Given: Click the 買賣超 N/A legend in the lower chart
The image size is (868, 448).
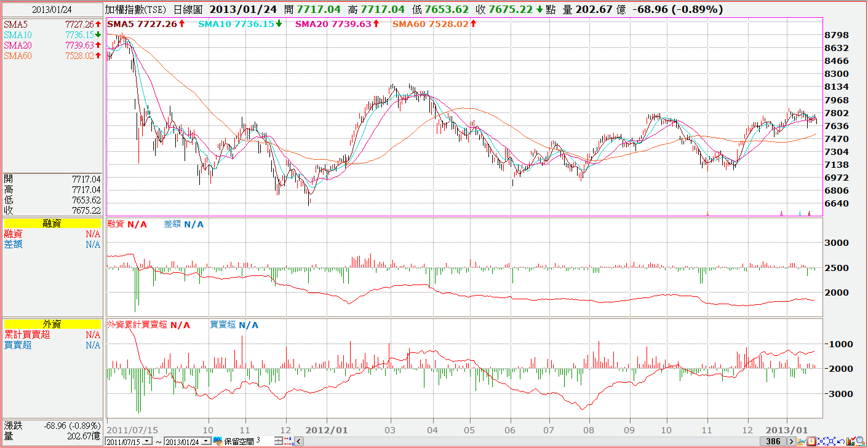Looking at the screenshot, I should pyautogui.click(x=234, y=324).
